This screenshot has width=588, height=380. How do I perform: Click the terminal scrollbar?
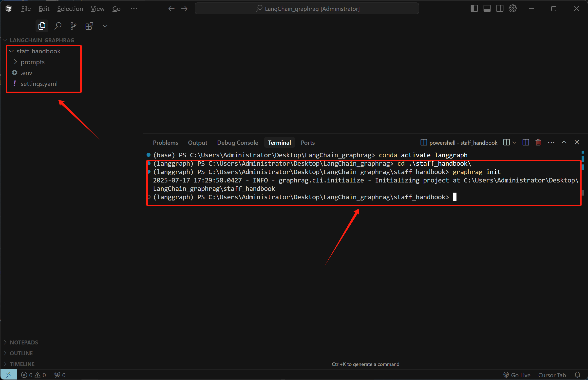tap(583, 173)
